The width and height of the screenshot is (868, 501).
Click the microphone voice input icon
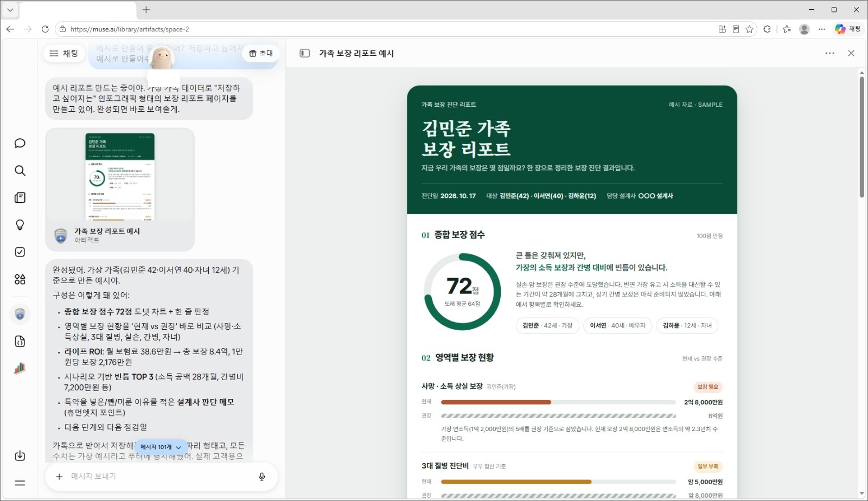tap(261, 476)
